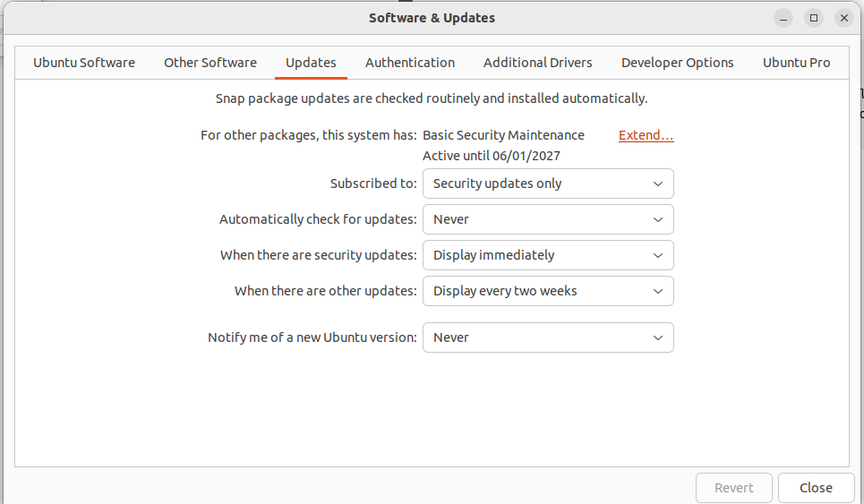The width and height of the screenshot is (864, 504).
Task: Switch to Developer Options tab
Action: (x=678, y=63)
